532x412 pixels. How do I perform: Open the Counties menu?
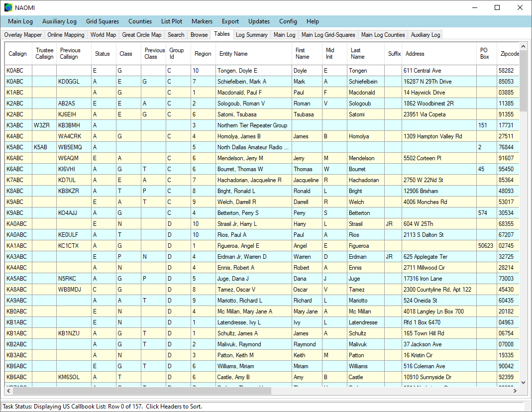140,21
